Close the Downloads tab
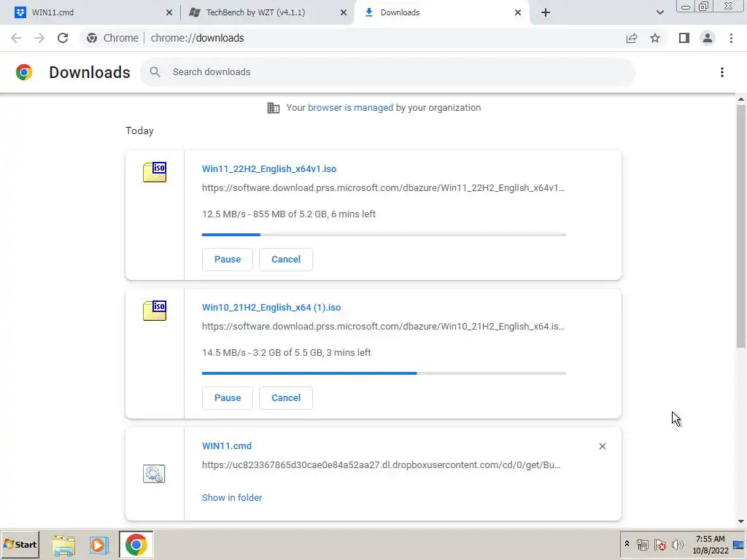Image resolution: width=747 pixels, height=560 pixels. (518, 12)
